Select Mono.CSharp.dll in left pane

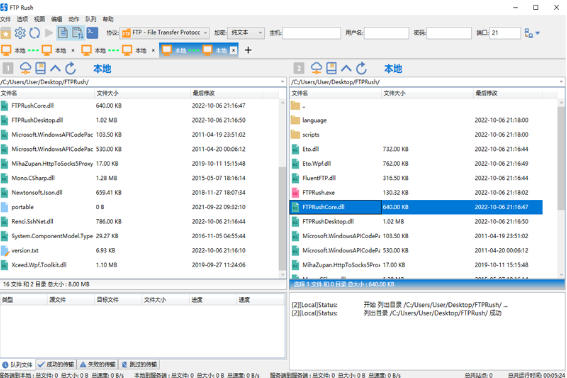pyautogui.click(x=139, y=178)
